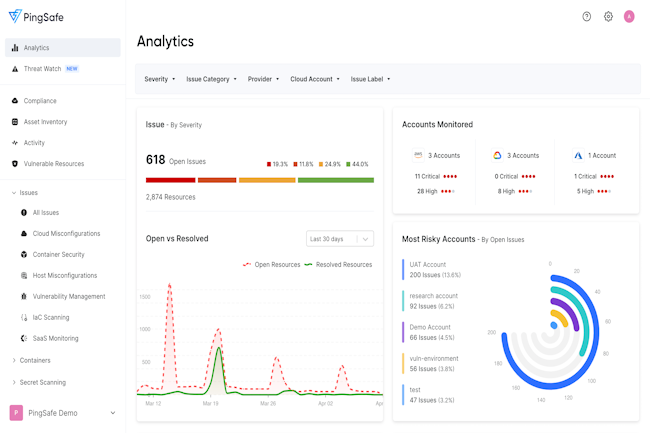Open the help question mark icon
This screenshot has width=650, height=433.
click(x=586, y=17)
